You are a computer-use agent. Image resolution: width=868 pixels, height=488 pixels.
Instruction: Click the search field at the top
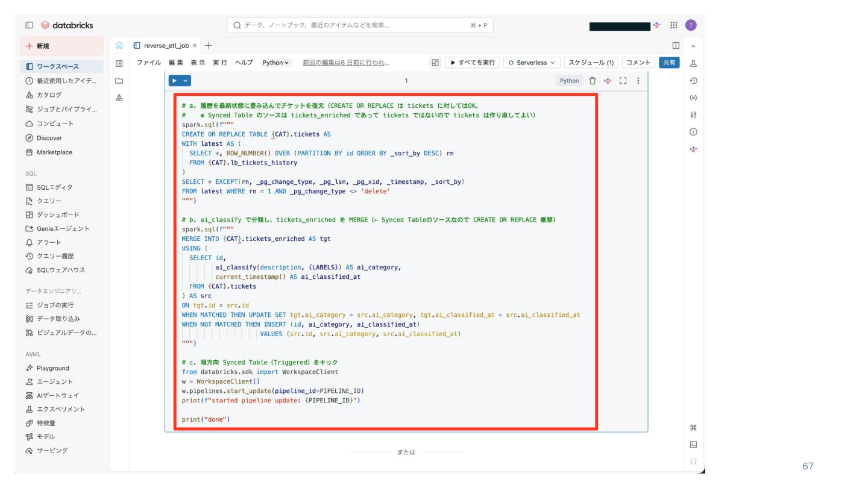tap(360, 25)
